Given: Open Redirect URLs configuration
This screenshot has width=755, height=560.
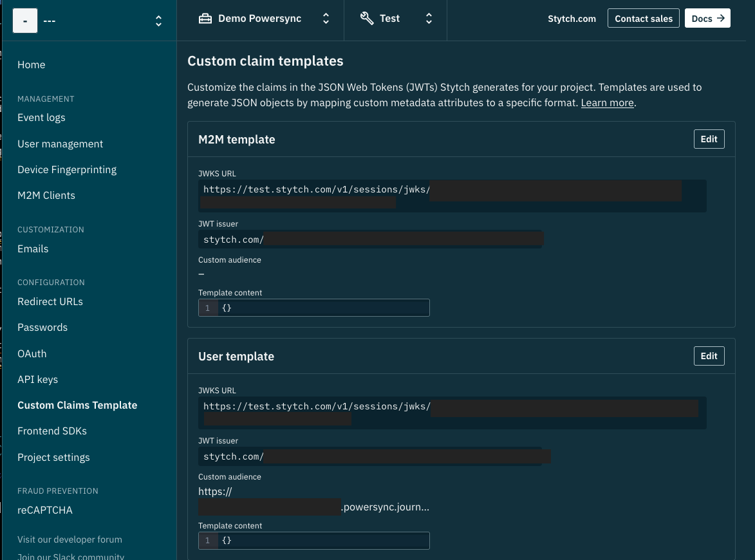Looking at the screenshot, I should pyautogui.click(x=50, y=301).
